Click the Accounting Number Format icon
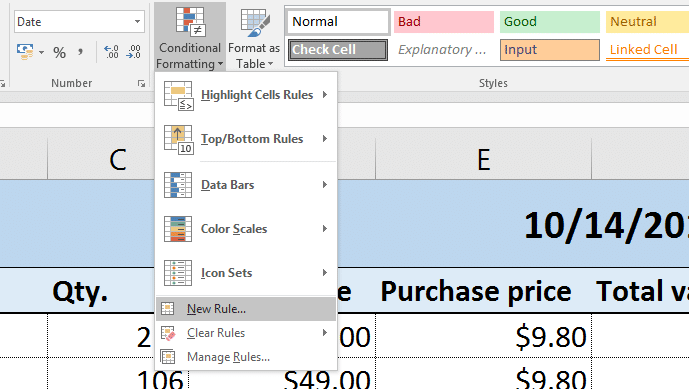689x389 pixels. coord(25,52)
